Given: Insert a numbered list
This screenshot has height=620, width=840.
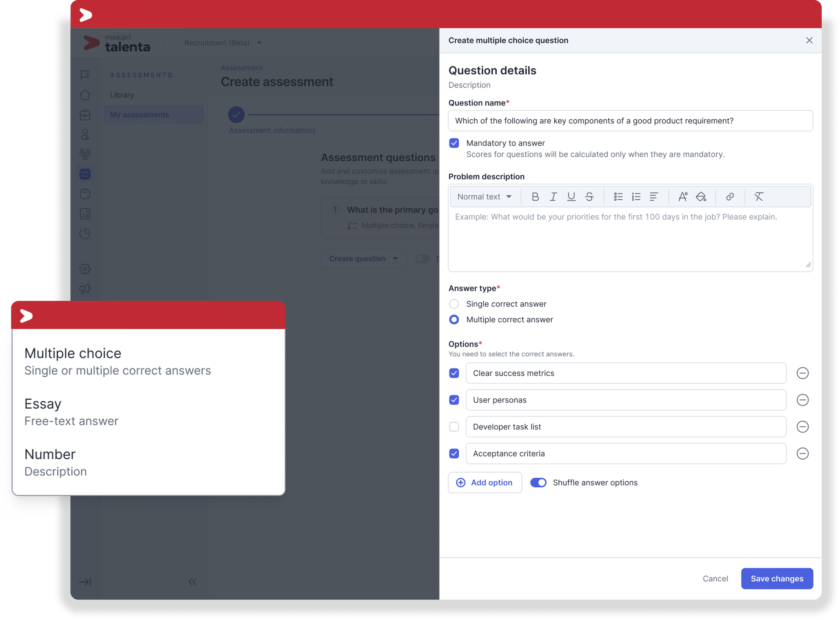Looking at the screenshot, I should 636,197.
